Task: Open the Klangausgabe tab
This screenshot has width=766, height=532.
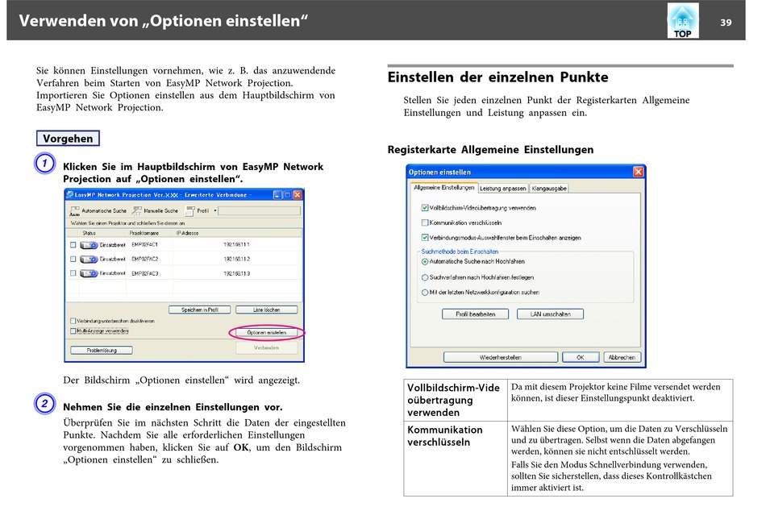Action: pyautogui.click(x=548, y=189)
